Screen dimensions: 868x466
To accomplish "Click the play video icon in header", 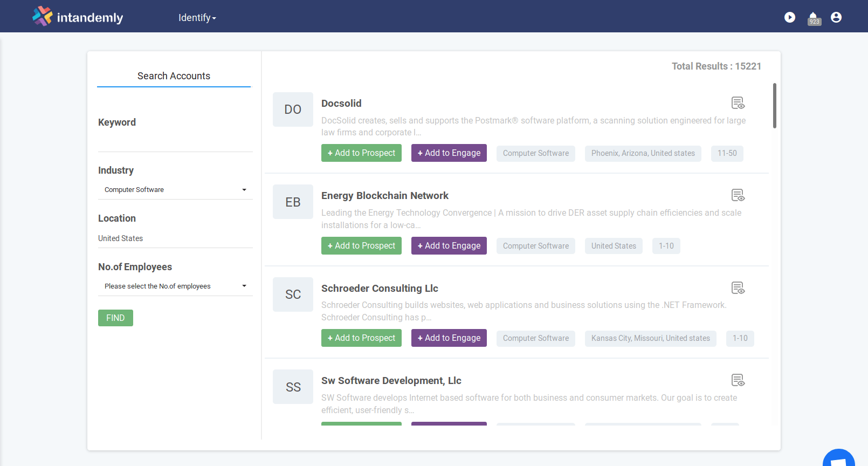I will pyautogui.click(x=790, y=17).
